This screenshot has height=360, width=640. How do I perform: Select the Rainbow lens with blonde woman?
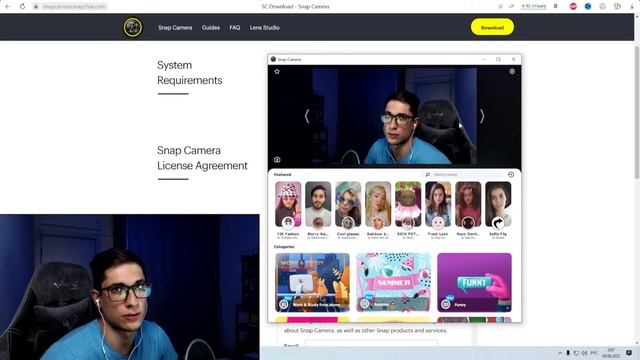378,204
